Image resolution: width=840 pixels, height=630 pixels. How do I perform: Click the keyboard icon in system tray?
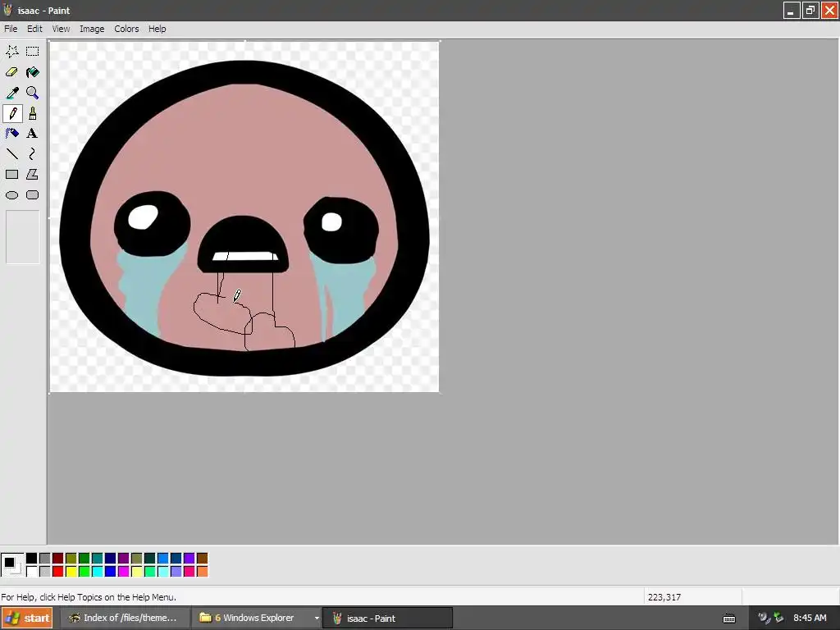pos(729,619)
